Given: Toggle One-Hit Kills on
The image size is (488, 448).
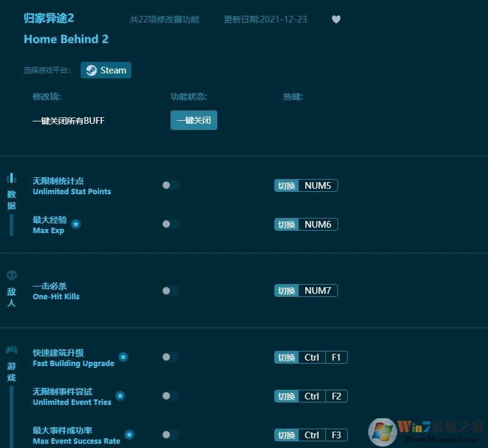Looking at the screenshot, I should 170,290.
